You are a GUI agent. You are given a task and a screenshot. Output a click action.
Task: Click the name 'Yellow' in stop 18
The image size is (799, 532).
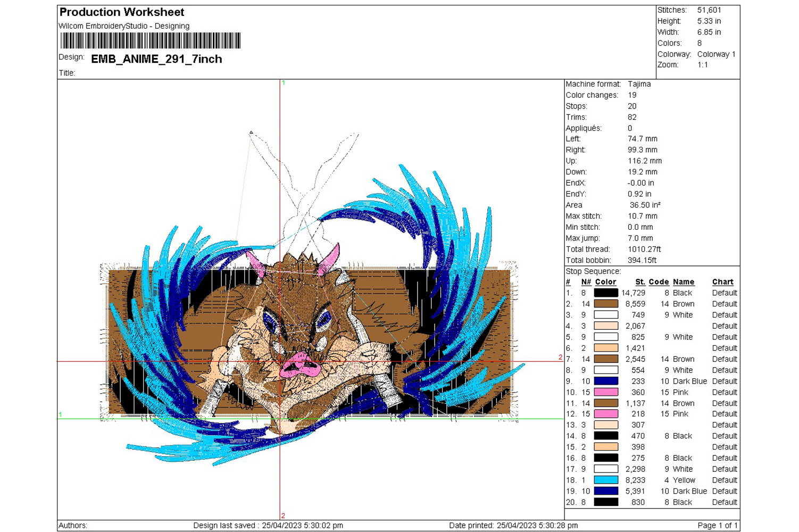(684, 480)
